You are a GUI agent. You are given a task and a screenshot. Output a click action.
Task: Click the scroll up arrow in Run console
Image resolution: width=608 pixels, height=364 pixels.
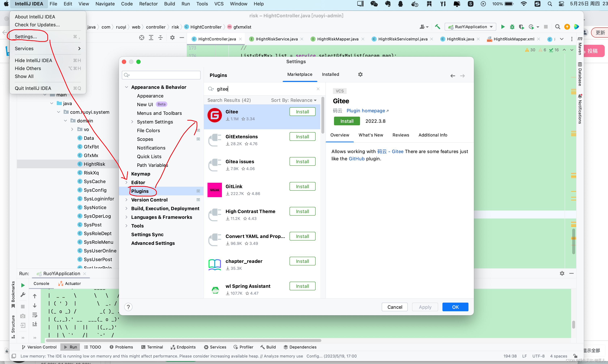point(35,296)
